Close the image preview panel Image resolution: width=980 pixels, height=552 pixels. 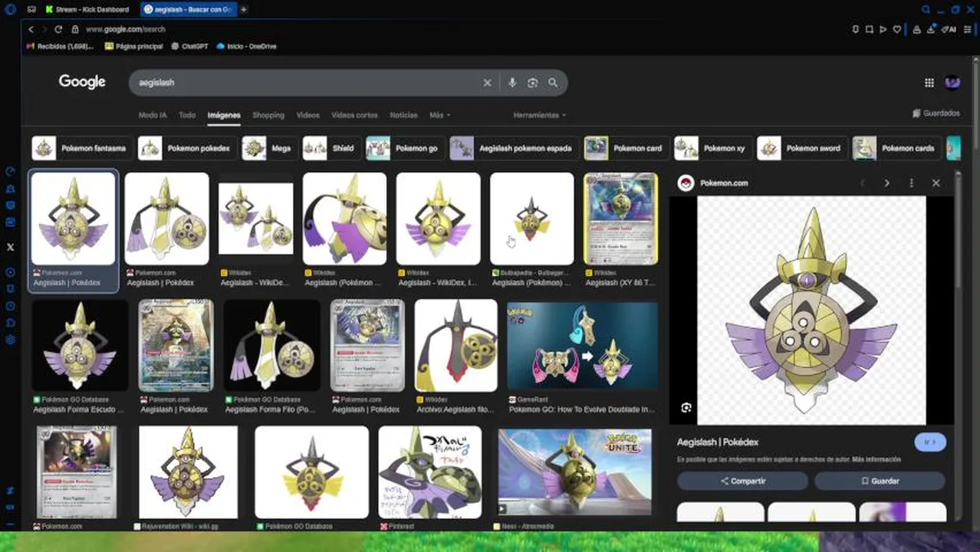[936, 183]
